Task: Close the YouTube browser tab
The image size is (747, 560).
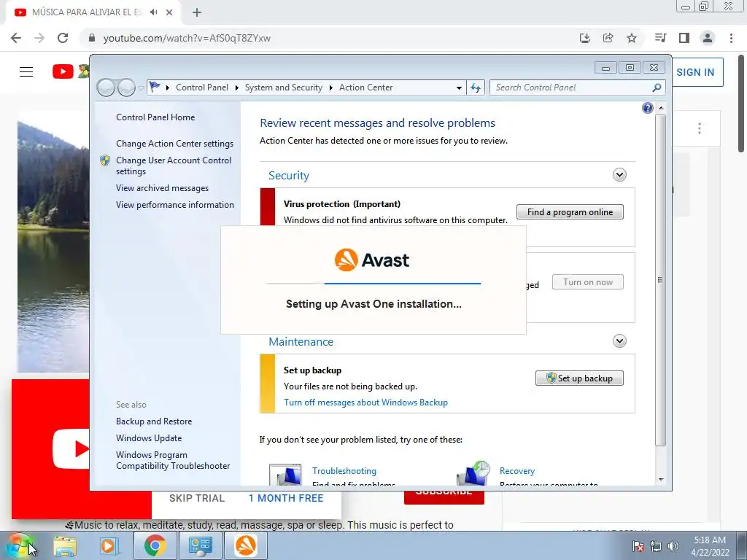Action: tap(169, 12)
